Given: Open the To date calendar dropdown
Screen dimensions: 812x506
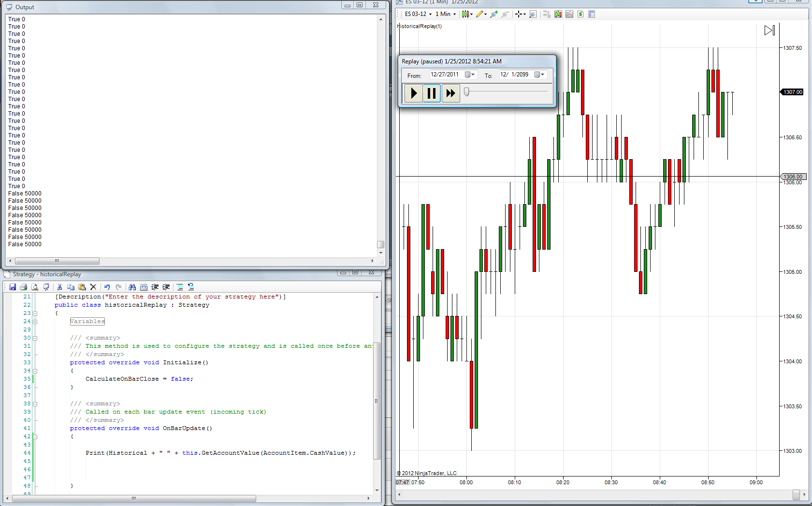Looking at the screenshot, I should (539, 74).
